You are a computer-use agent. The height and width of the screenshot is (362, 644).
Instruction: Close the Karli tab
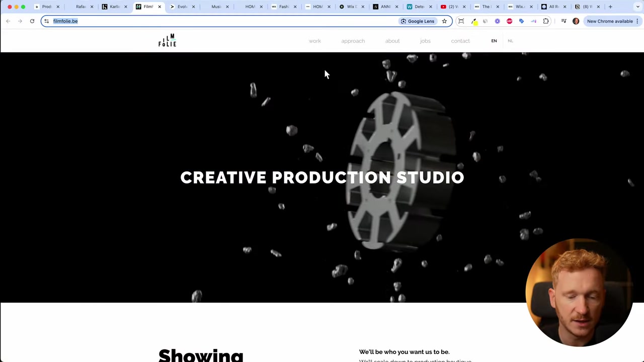click(126, 7)
